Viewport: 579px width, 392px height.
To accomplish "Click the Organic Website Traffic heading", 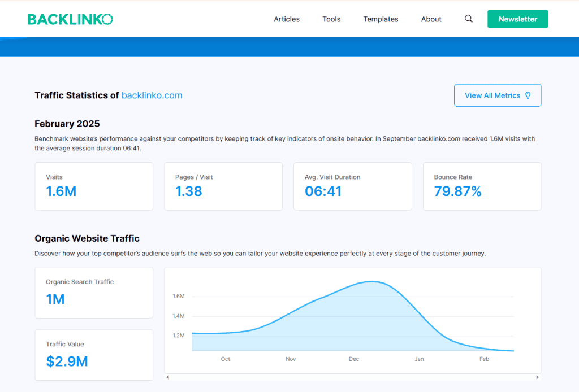I will (x=87, y=238).
